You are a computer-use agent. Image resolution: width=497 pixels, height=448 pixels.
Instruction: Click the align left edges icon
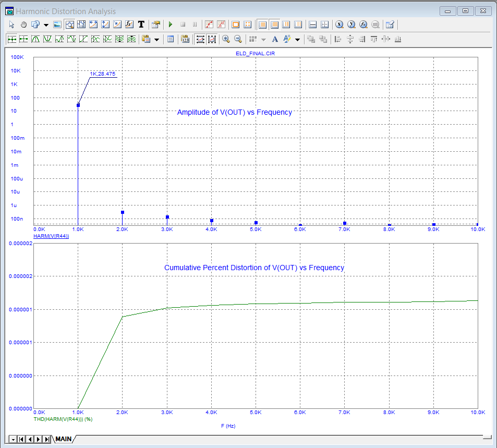(x=338, y=39)
